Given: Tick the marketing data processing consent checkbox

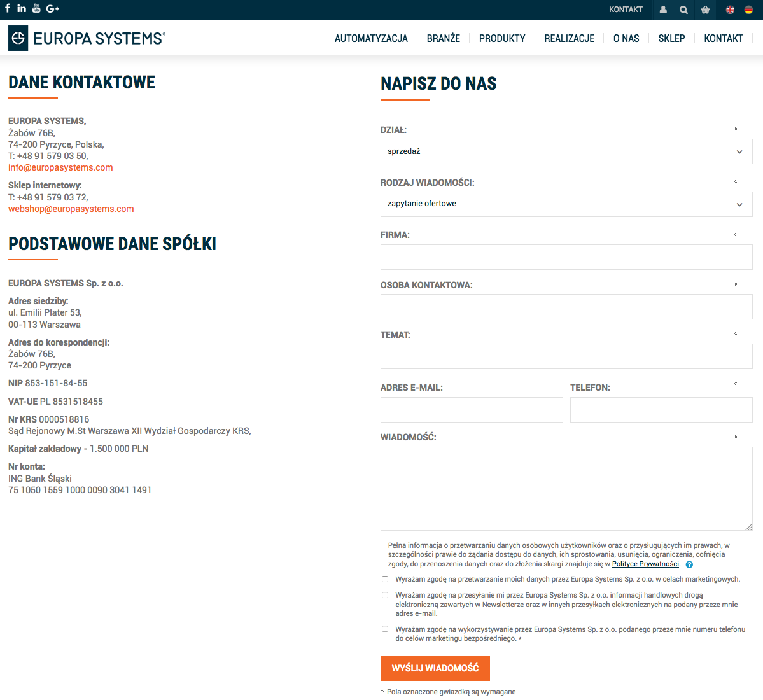Looking at the screenshot, I should [385, 579].
